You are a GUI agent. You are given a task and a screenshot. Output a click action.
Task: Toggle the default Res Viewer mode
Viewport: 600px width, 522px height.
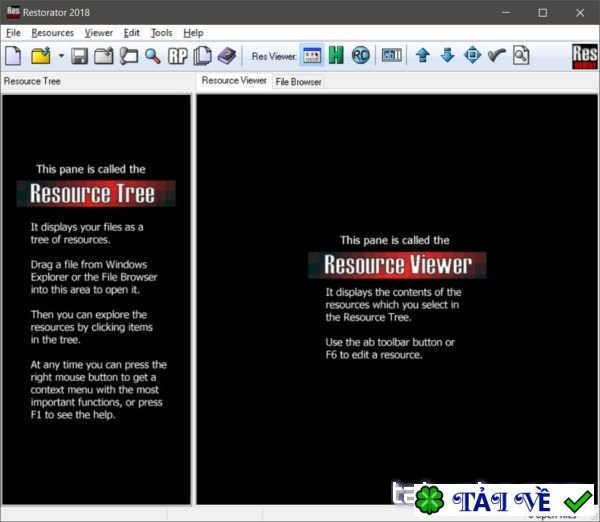tap(312, 56)
